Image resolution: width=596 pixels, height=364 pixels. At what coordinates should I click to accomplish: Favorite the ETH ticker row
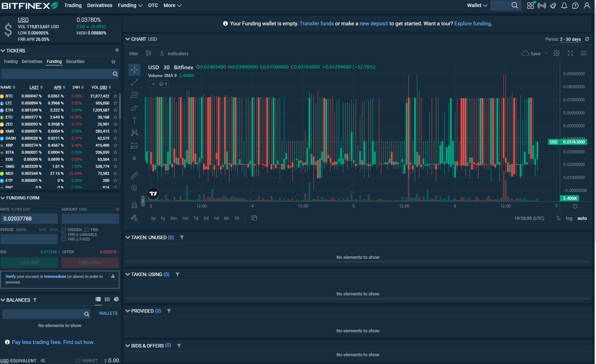[115, 110]
